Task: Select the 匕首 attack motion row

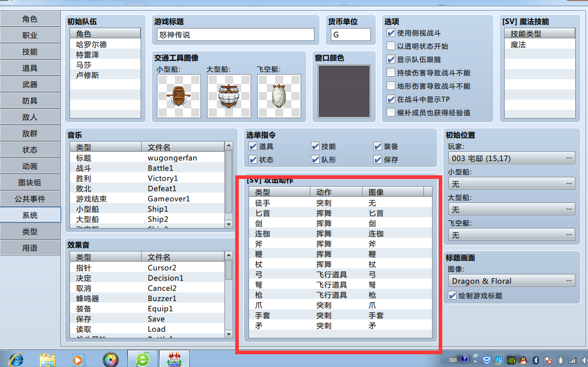Action: click(x=340, y=213)
